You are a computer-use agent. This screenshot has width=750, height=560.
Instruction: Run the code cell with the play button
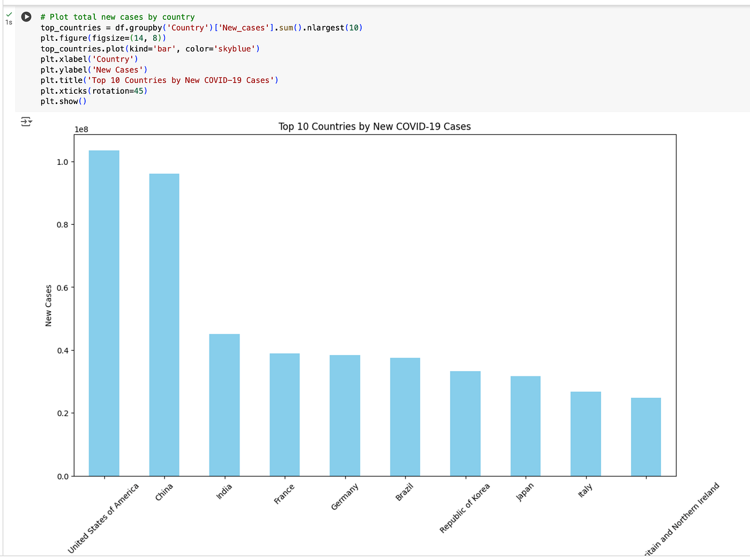(26, 17)
